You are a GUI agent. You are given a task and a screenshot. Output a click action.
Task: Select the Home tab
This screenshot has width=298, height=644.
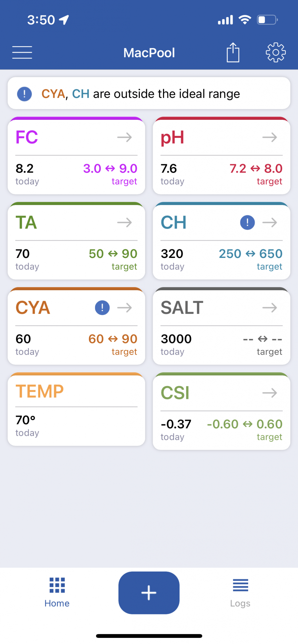(57, 593)
